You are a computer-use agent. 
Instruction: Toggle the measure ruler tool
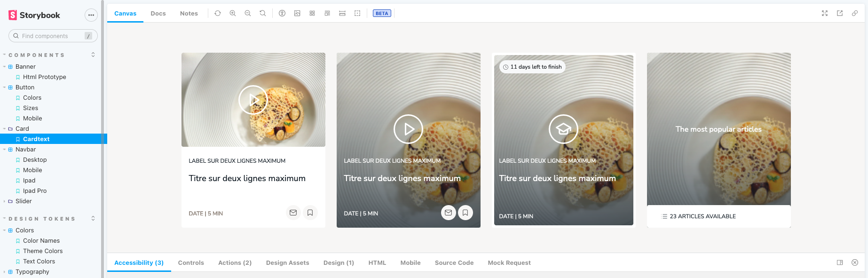[342, 13]
